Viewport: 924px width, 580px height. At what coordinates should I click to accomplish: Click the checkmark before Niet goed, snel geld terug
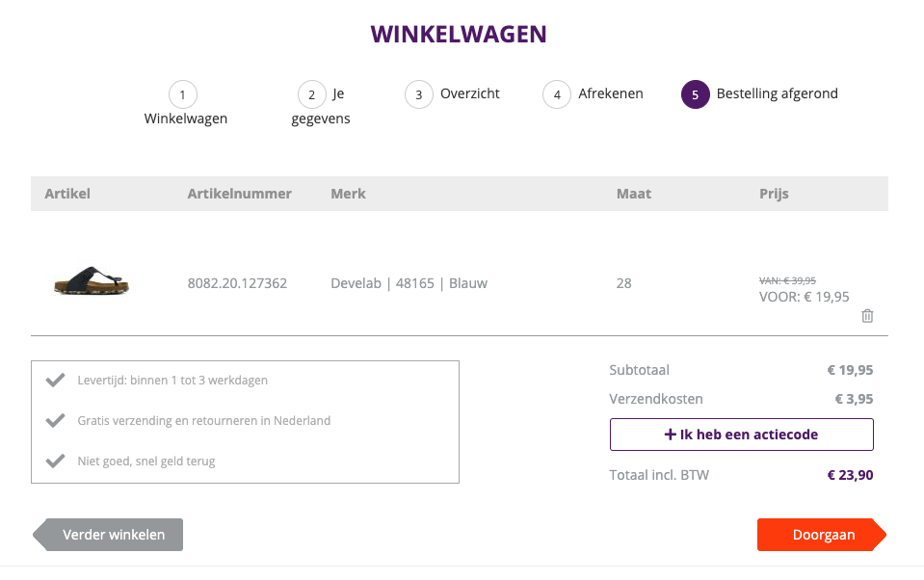55,461
